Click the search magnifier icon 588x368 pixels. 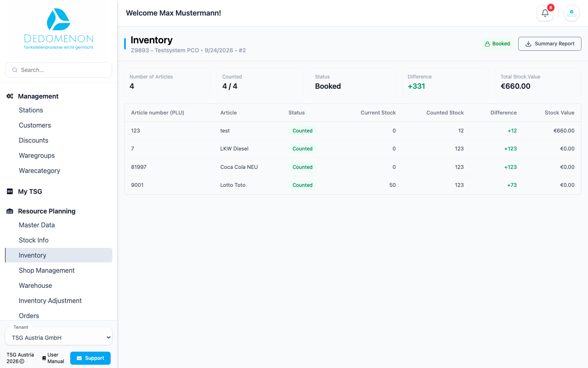coord(15,70)
